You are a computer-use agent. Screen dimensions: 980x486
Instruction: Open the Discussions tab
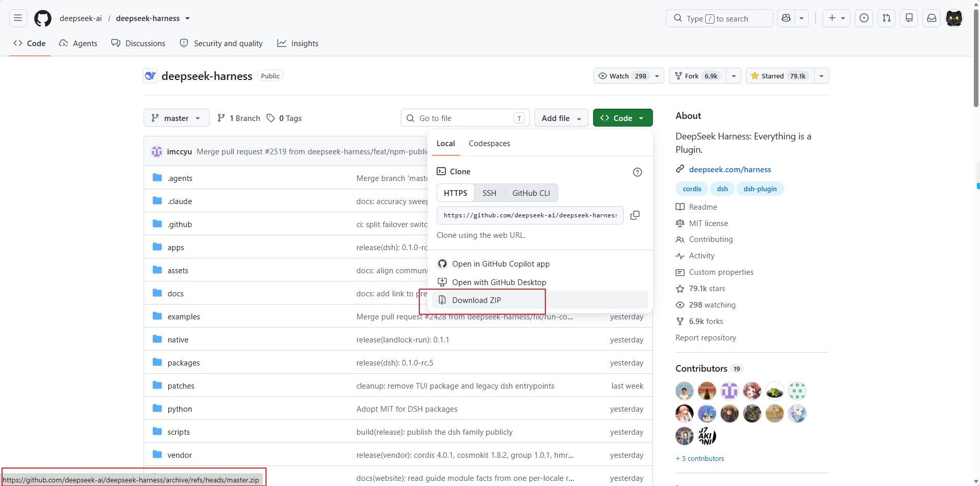[x=138, y=44]
